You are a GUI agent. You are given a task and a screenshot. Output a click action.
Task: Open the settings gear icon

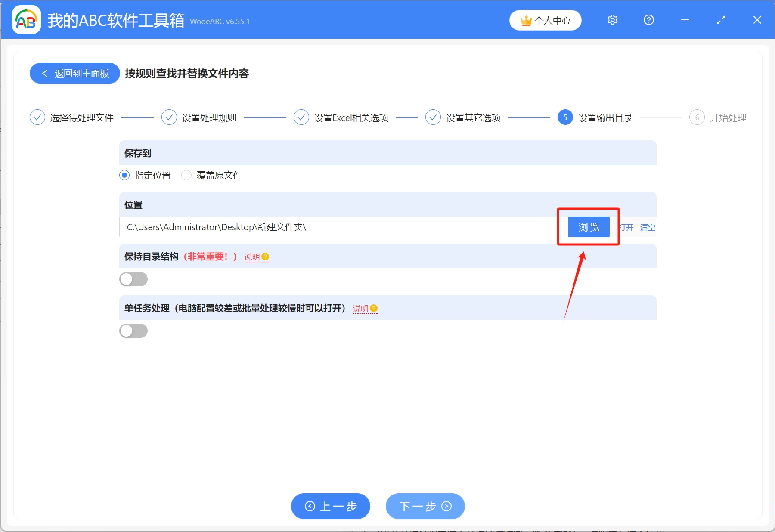[612, 20]
